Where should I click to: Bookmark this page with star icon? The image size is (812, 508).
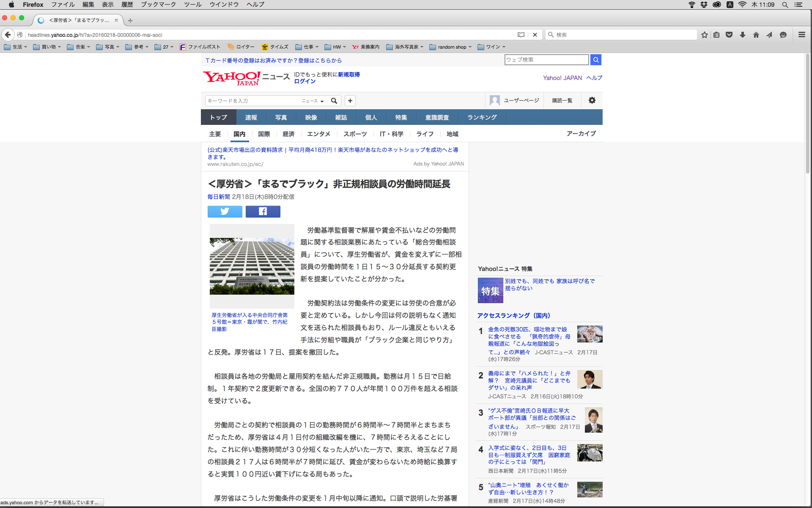pos(704,35)
